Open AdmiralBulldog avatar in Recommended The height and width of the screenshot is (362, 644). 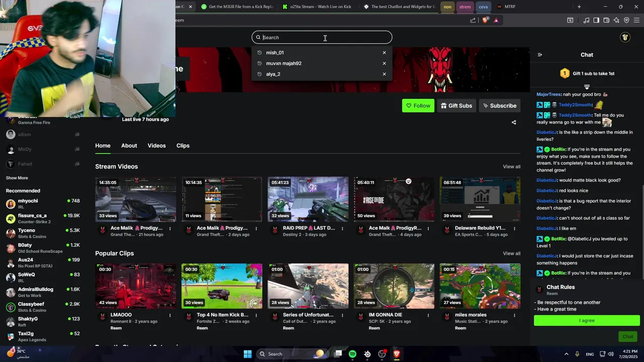[x=11, y=293]
